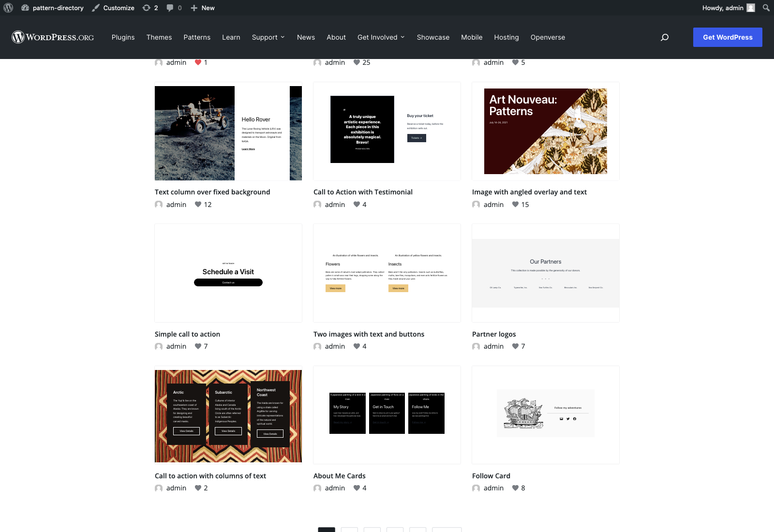Open the Schedule a Visit pattern thumbnail
The image size is (774, 532).
tap(228, 273)
